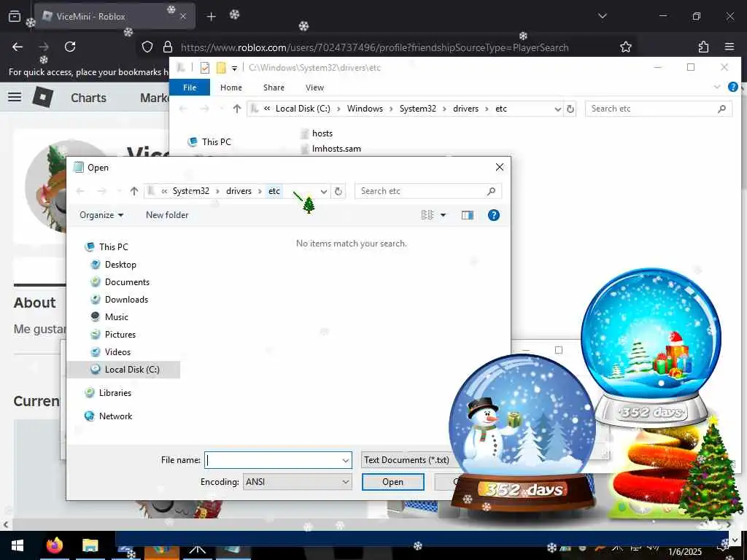Expand the Explorer ribbon chevron
Image resolution: width=747 pixels, height=560 pixels.
coord(716,87)
